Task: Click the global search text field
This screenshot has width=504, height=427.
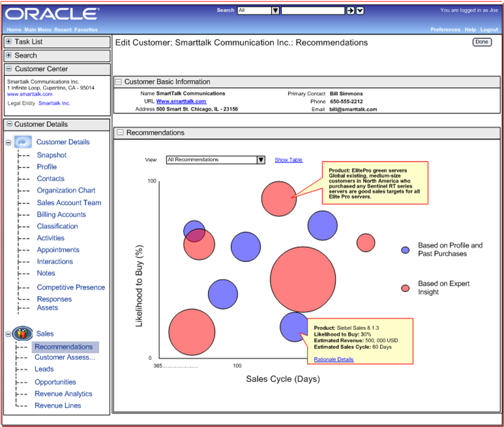Action: tap(313, 10)
